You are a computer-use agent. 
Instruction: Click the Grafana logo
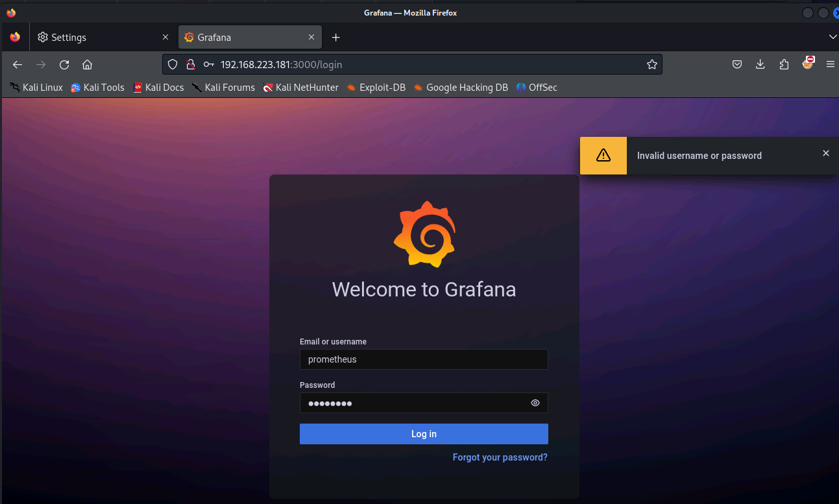click(424, 234)
